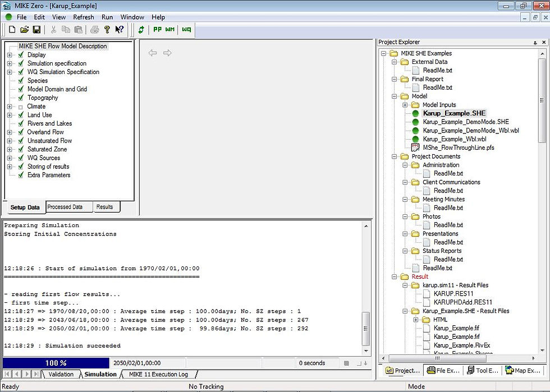Click the WQ water quality toolbar icon
This screenshot has width=550, height=392.
tap(186, 30)
